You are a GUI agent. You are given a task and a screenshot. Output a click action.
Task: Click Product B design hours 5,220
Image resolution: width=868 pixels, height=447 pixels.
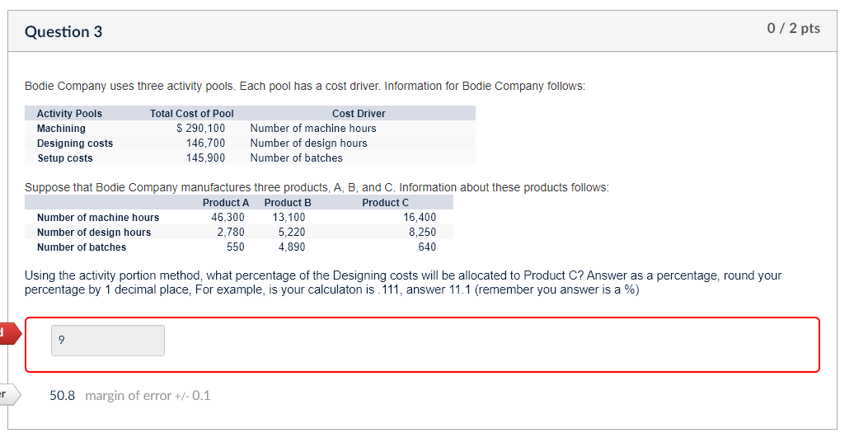[291, 233]
